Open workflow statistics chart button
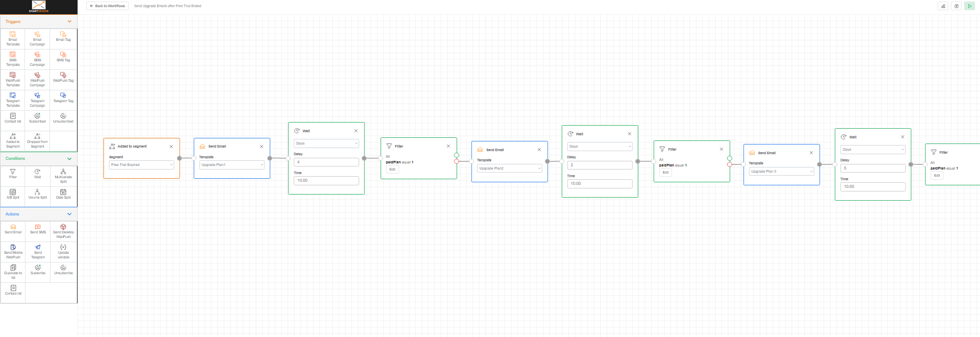980x337 pixels. (943, 6)
